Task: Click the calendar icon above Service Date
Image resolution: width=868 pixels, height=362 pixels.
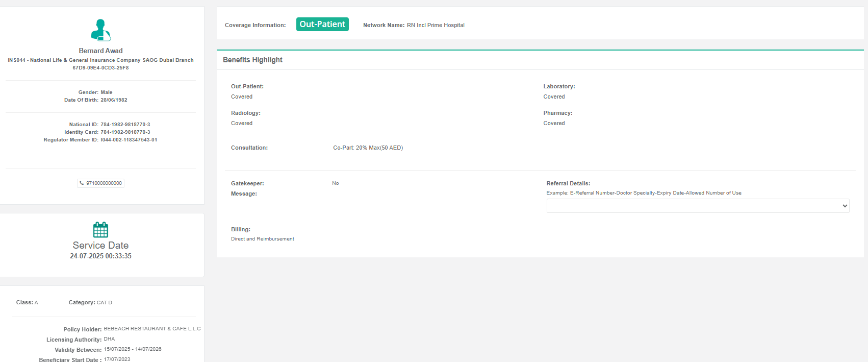Action: click(x=100, y=230)
